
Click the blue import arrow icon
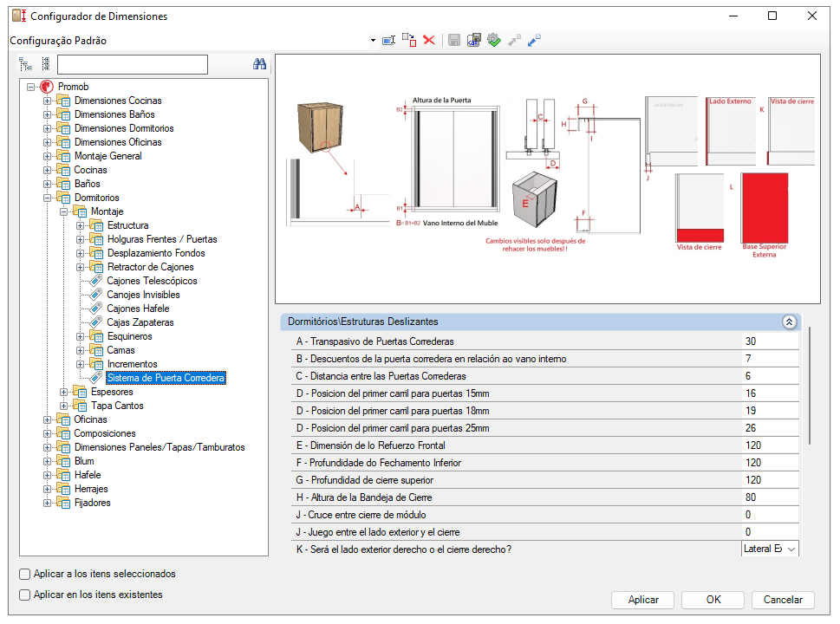534,40
